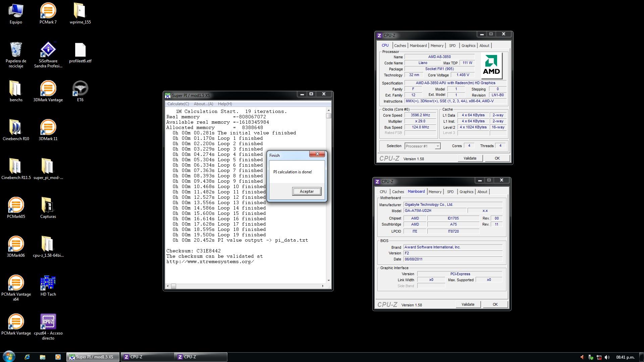
Task: Click the AMD logo in CPU-Z
Action: pos(491,66)
